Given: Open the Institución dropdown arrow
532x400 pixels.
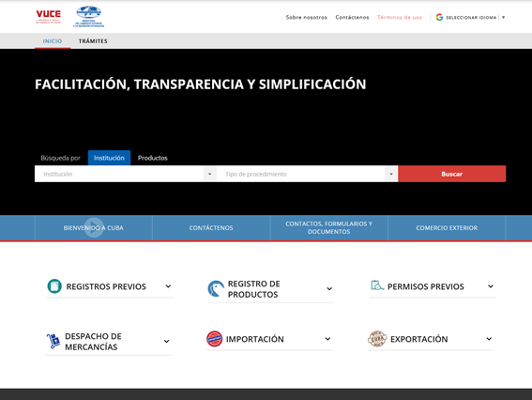Looking at the screenshot, I should point(209,174).
